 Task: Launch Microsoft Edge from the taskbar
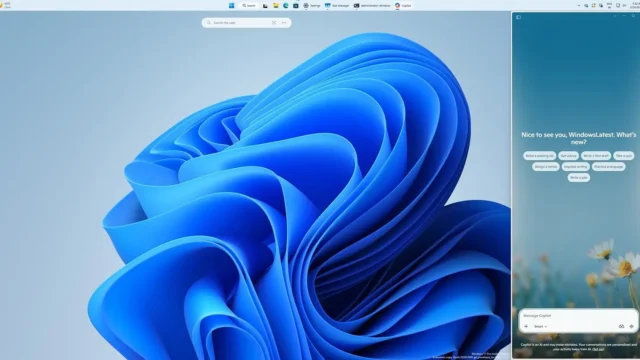(x=286, y=5)
